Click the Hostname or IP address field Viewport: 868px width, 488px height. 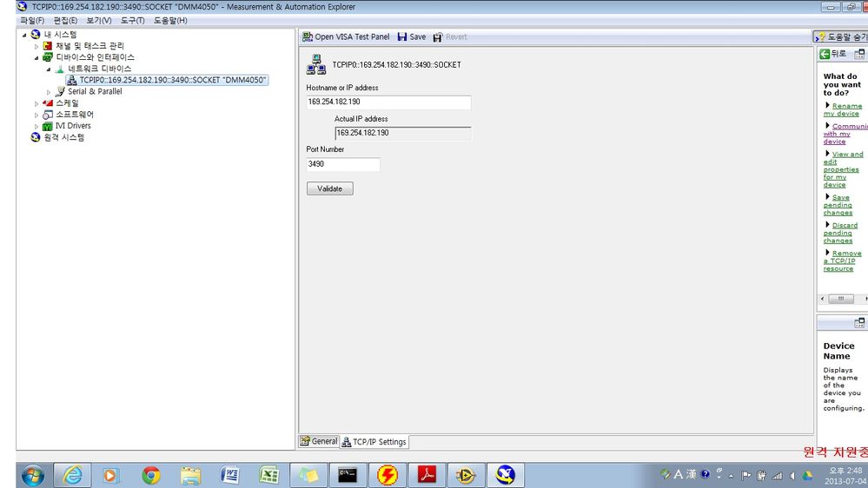tap(388, 102)
